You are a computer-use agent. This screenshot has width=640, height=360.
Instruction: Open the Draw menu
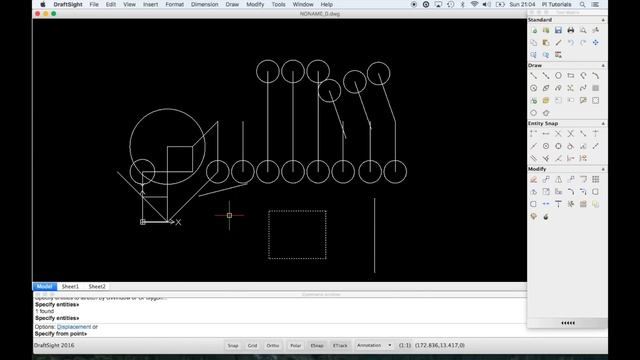tap(232, 4)
